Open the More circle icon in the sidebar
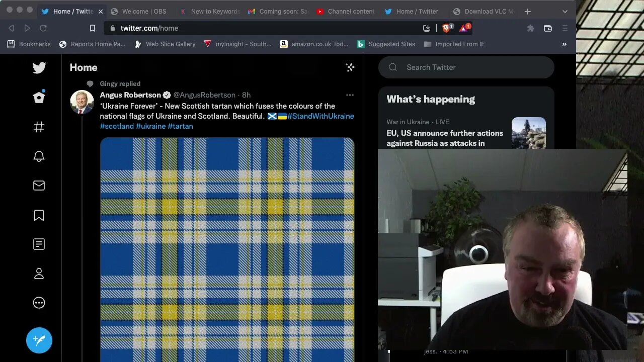Image resolution: width=644 pixels, height=362 pixels. click(39, 303)
